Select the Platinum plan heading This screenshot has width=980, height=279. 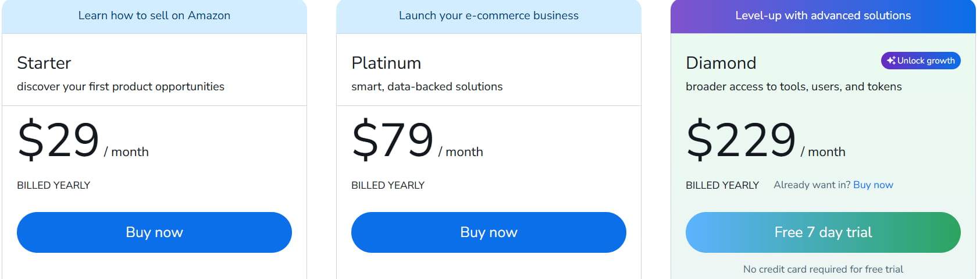pos(386,63)
